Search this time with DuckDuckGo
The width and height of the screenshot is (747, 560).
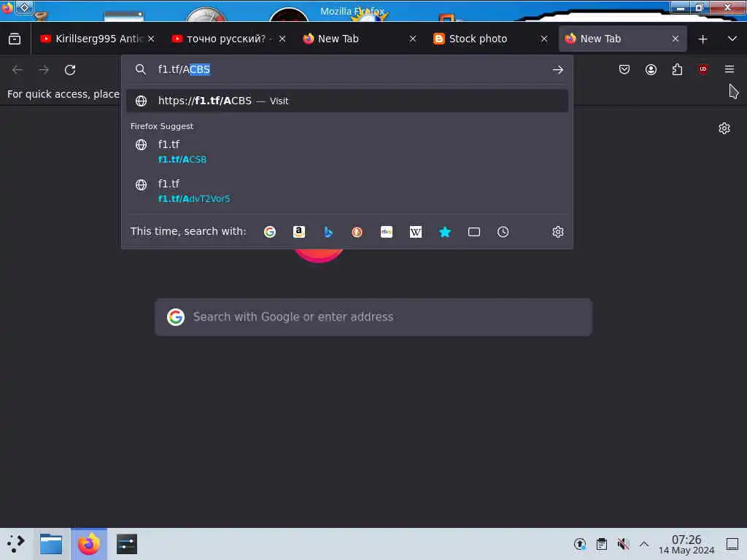[x=357, y=232]
